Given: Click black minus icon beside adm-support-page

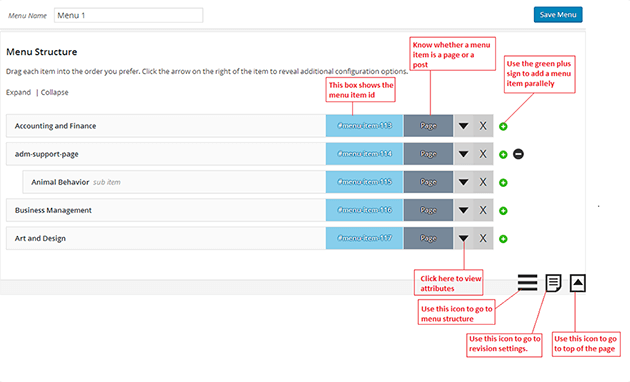Looking at the screenshot, I should click(x=518, y=154).
